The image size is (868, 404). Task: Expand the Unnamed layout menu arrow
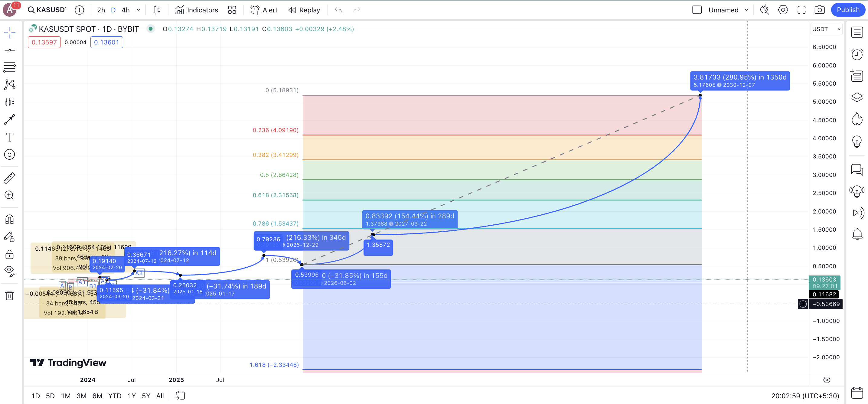click(x=746, y=10)
